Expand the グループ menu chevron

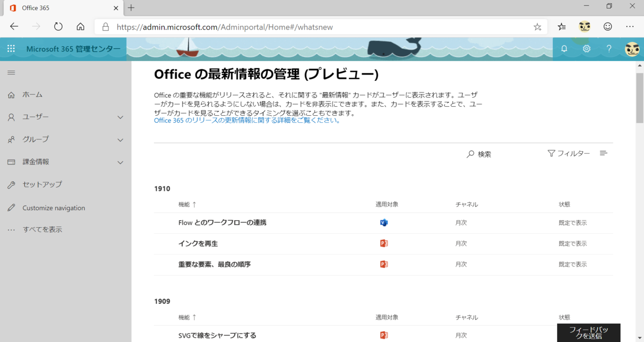pyautogui.click(x=120, y=140)
